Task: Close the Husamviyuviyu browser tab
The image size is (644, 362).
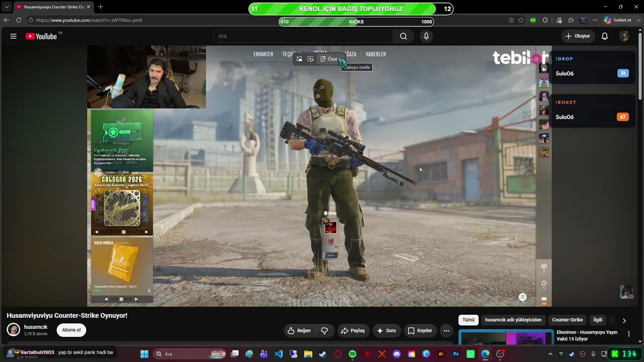Action: point(89,7)
